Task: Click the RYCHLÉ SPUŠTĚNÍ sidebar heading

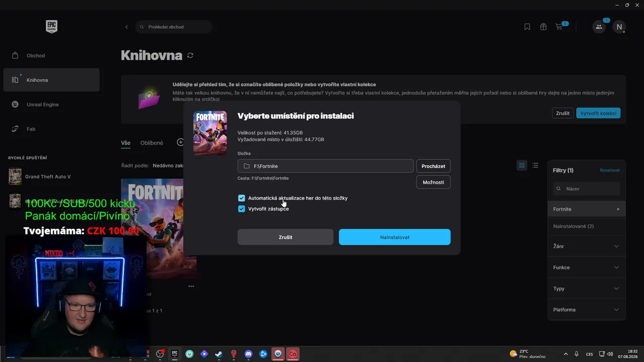Action: click(28, 158)
